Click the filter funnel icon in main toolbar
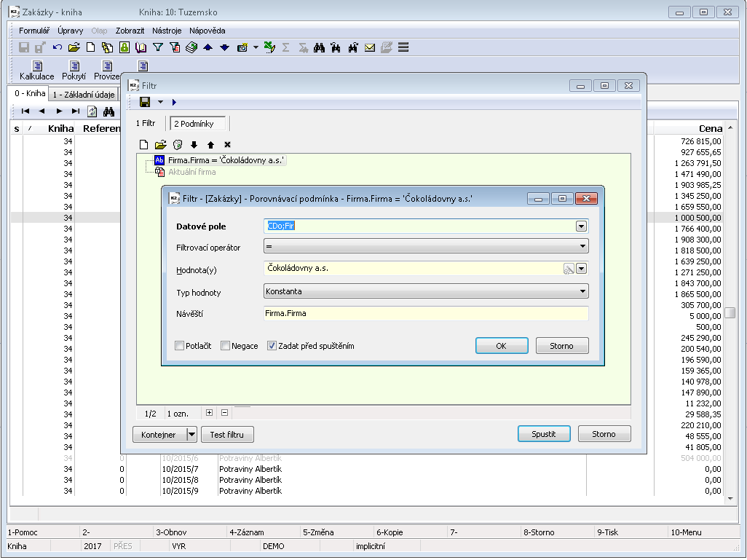 click(x=157, y=48)
